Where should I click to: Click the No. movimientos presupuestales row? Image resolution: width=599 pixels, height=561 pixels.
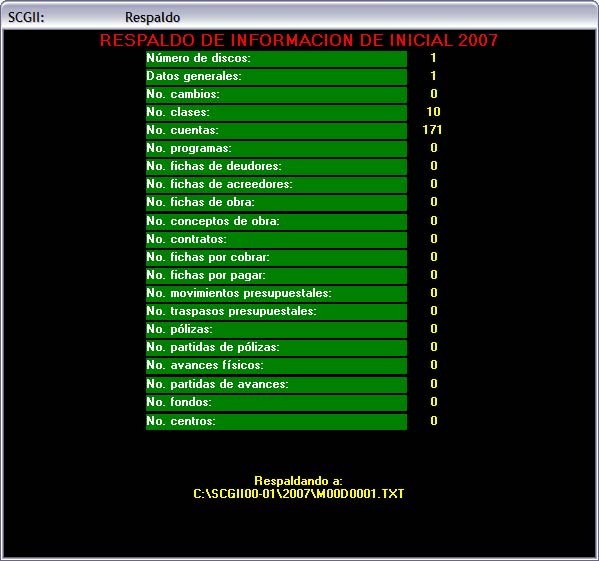pyautogui.click(x=276, y=293)
